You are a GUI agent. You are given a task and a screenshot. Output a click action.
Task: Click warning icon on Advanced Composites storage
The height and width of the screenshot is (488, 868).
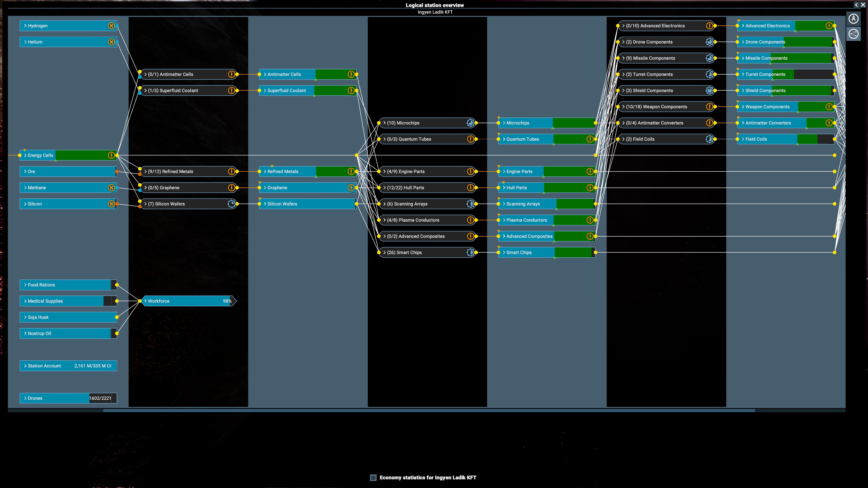click(590, 236)
